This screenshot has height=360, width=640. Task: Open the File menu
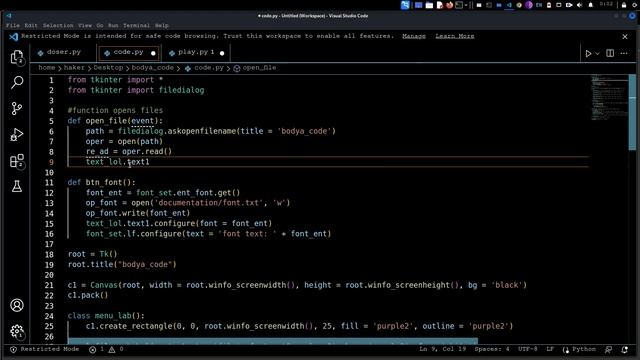tap(13, 25)
